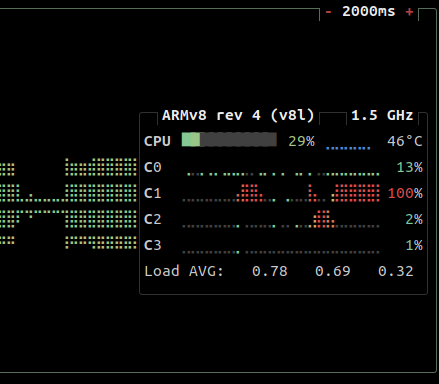Click the 1.5 GHz frequency label

tap(382, 115)
